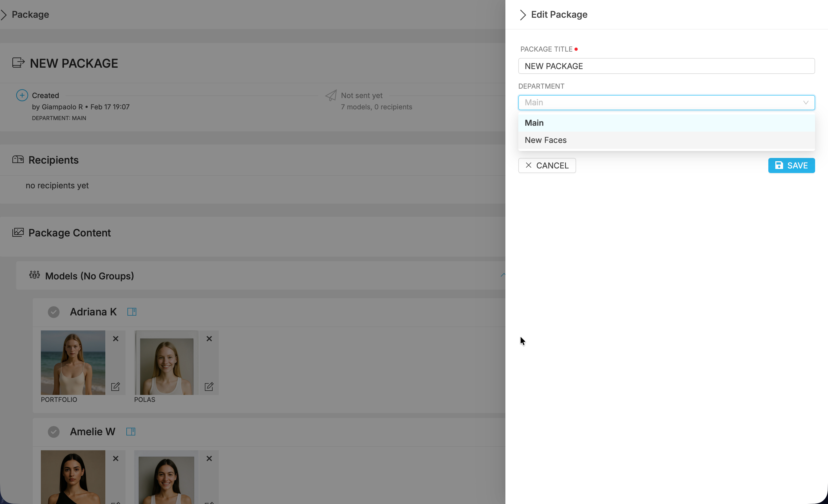
Task: Collapse the Models (No Groups) section
Action: (x=502, y=275)
